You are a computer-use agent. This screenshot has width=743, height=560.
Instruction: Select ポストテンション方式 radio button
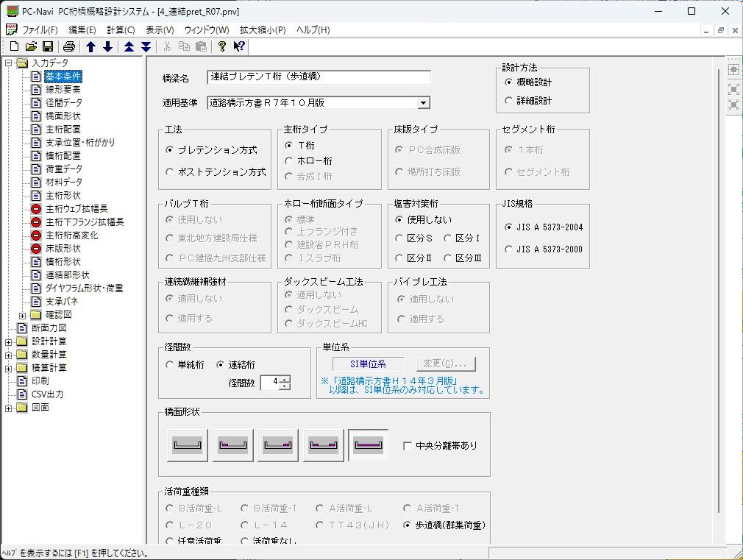(170, 172)
